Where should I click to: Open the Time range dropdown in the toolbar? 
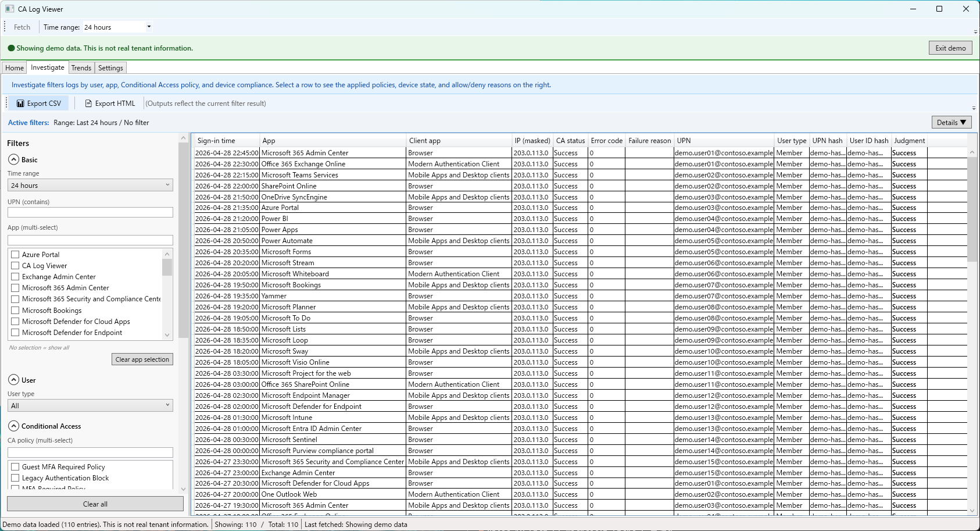click(116, 27)
